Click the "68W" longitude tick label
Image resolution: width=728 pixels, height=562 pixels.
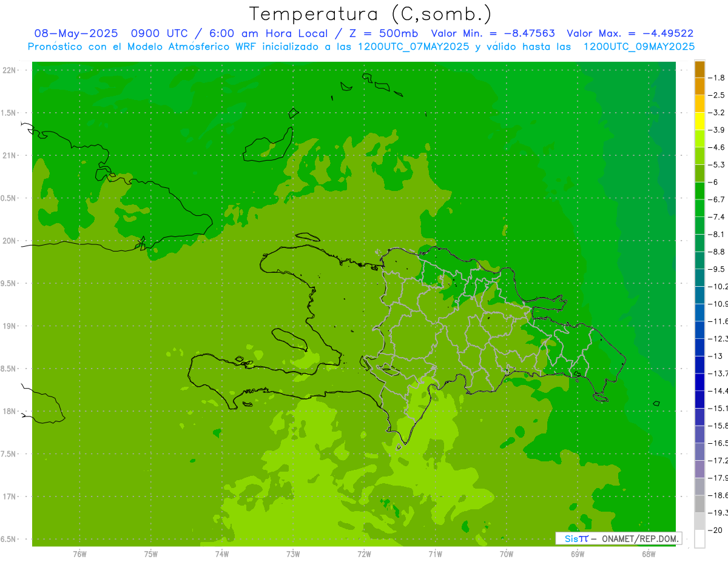pyautogui.click(x=649, y=554)
